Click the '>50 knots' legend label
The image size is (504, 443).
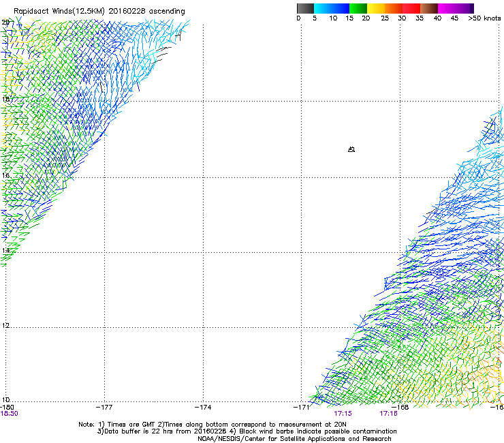point(484,18)
